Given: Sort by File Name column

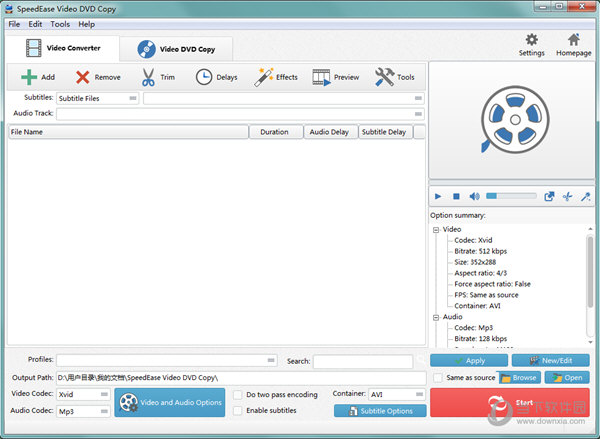Looking at the screenshot, I should click(x=128, y=132).
